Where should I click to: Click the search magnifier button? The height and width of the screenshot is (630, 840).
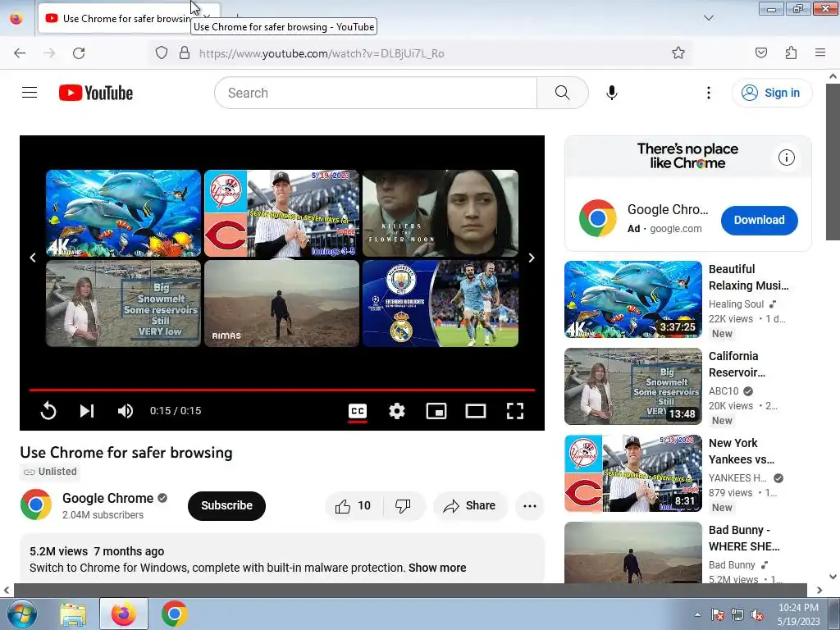[562, 93]
